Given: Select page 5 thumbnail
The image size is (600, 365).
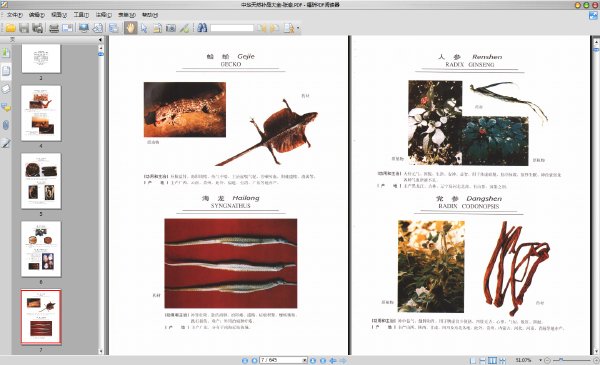Looking at the screenshot, I should point(41,181).
